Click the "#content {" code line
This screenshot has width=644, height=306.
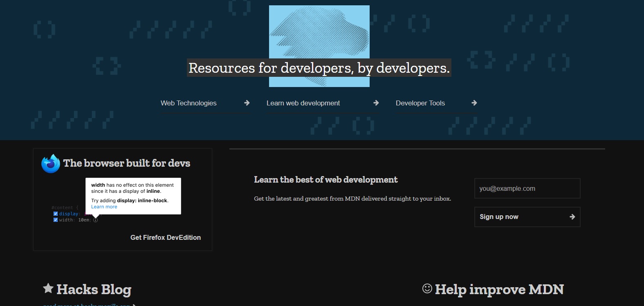(65, 208)
